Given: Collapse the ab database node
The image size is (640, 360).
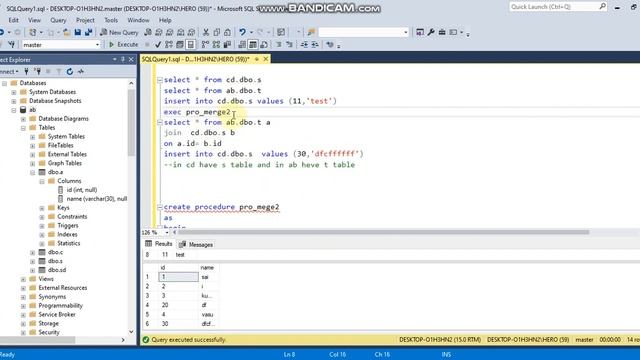Looking at the screenshot, I should point(14,110).
